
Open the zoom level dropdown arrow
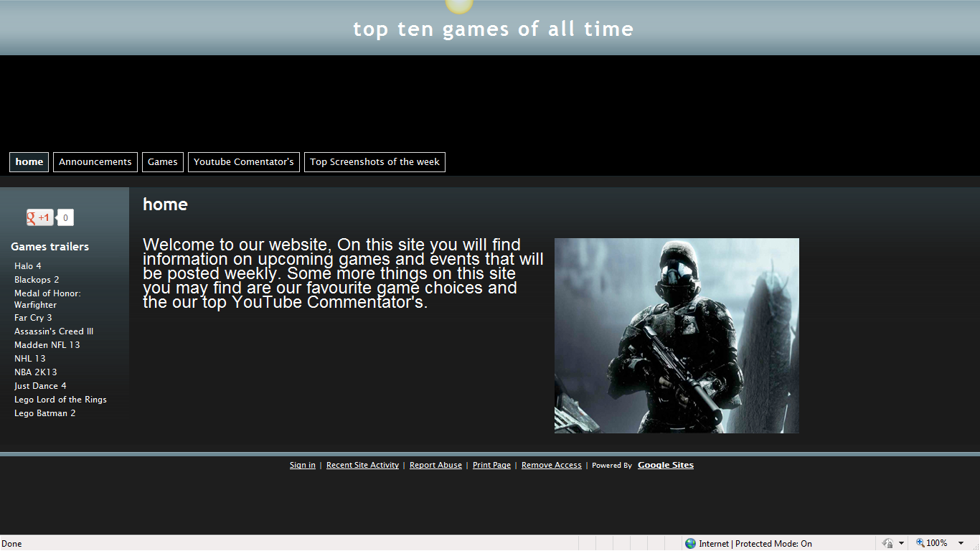(961, 543)
